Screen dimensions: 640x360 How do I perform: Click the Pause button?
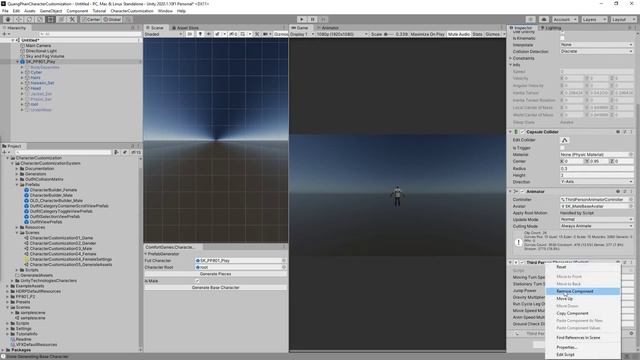(313, 19)
